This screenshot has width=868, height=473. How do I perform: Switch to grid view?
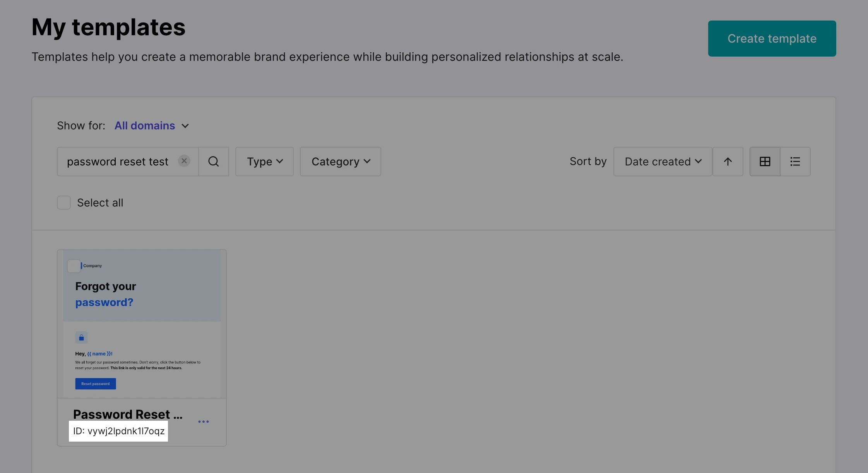(765, 162)
